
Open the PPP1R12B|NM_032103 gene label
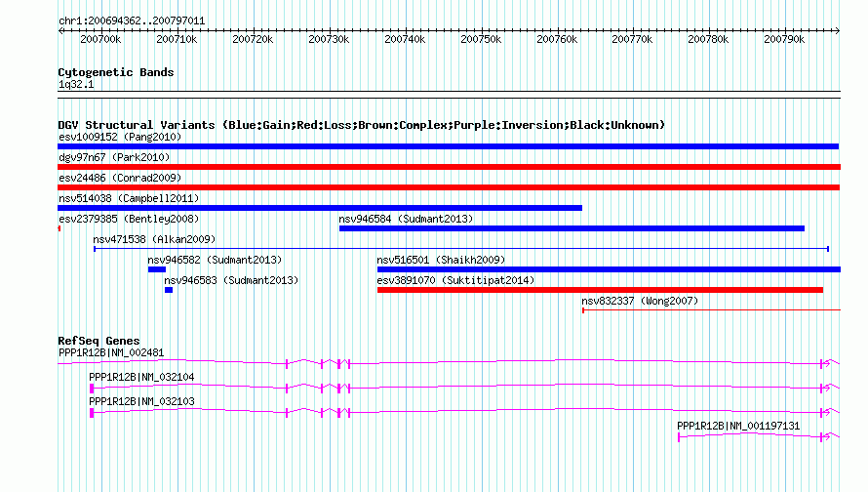point(141,401)
